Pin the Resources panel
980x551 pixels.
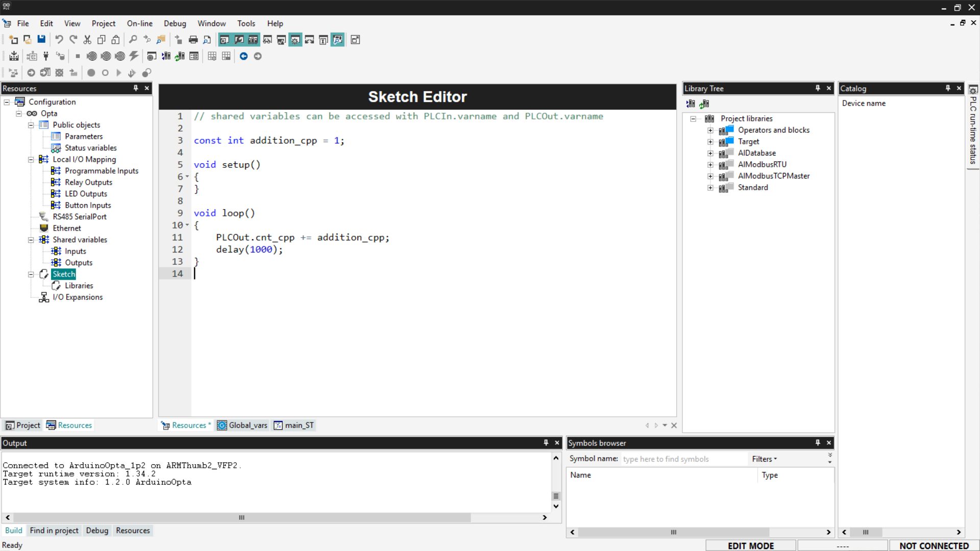pos(136,88)
